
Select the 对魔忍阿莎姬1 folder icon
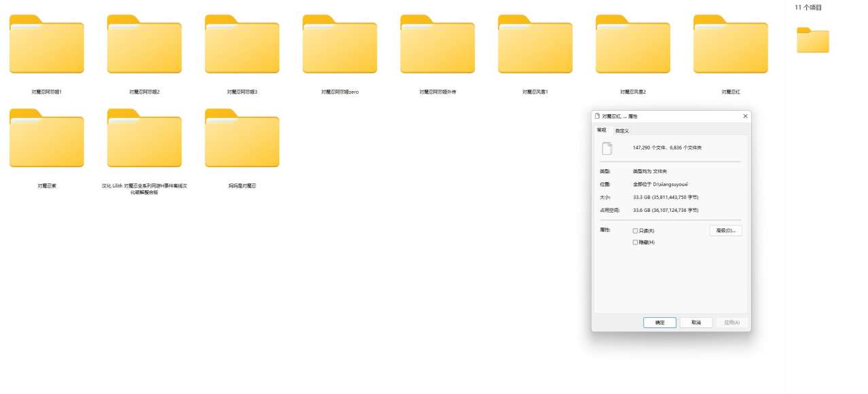point(46,44)
